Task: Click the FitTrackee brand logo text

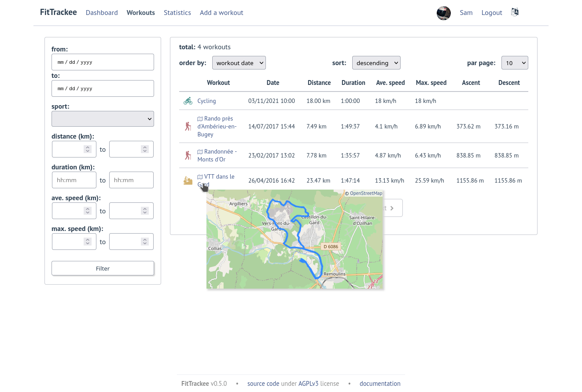Action: (59, 12)
